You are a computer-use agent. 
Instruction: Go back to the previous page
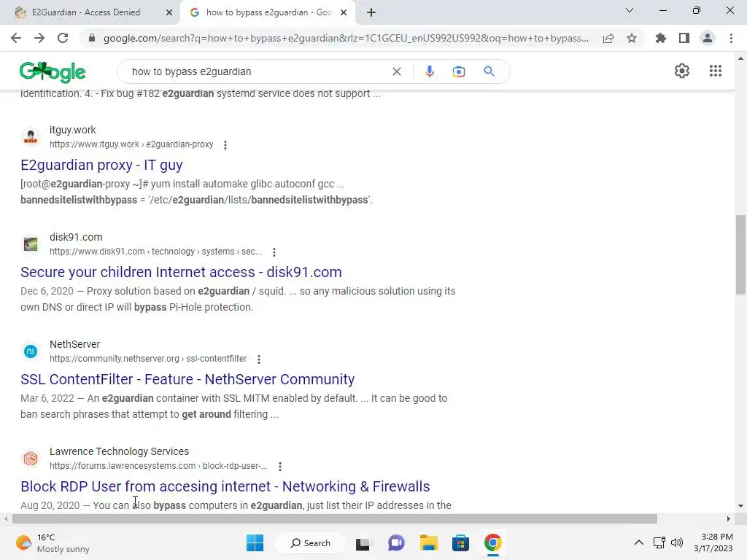coord(16,38)
